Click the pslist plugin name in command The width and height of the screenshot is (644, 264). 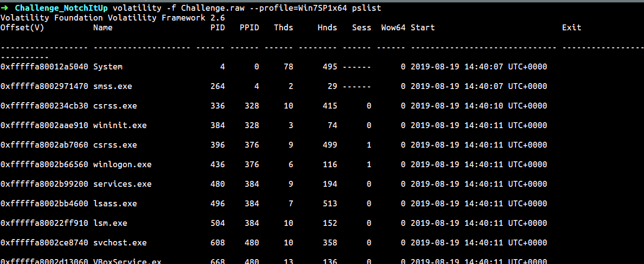tap(366, 8)
